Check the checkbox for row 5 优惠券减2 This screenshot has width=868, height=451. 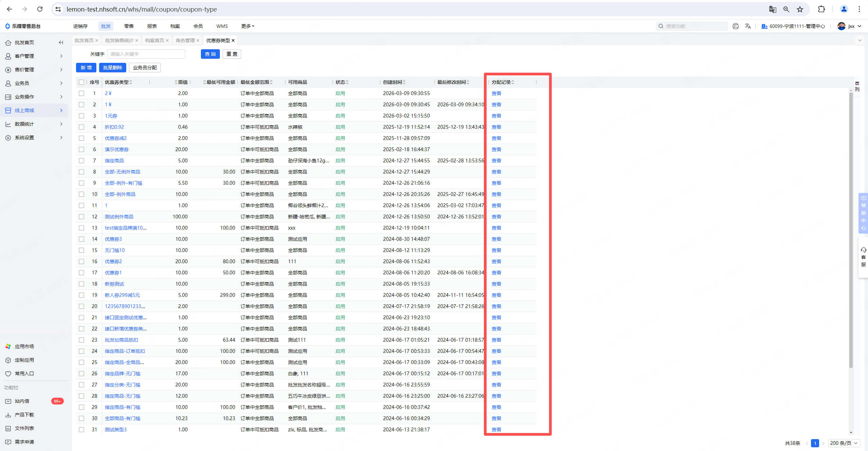[81, 138]
